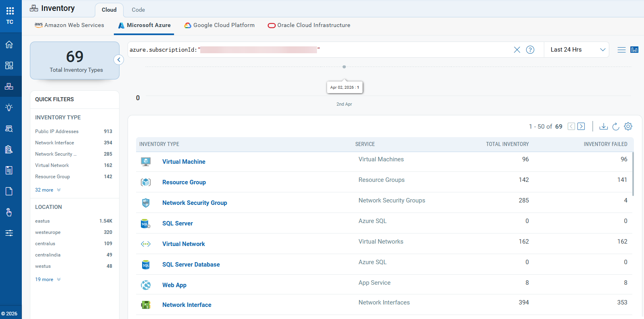Open the clipboard with magnifier sidebar icon
The width and height of the screenshot is (644, 319).
(x=9, y=149)
